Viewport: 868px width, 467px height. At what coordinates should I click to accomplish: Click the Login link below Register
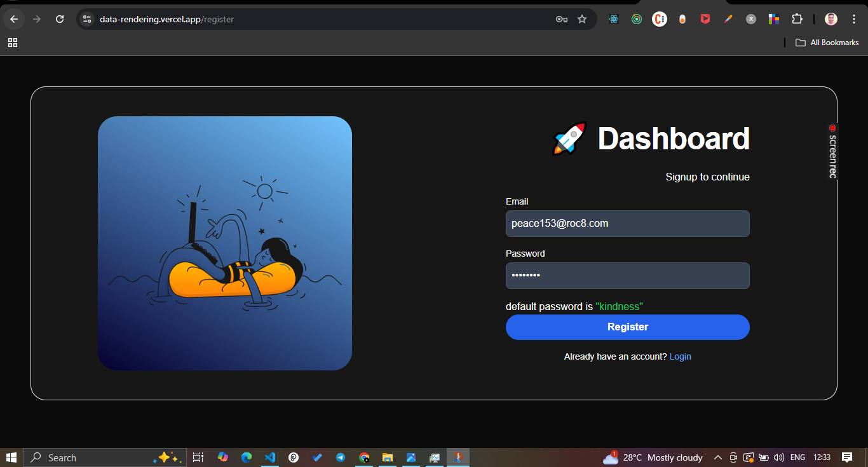coord(680,356)
